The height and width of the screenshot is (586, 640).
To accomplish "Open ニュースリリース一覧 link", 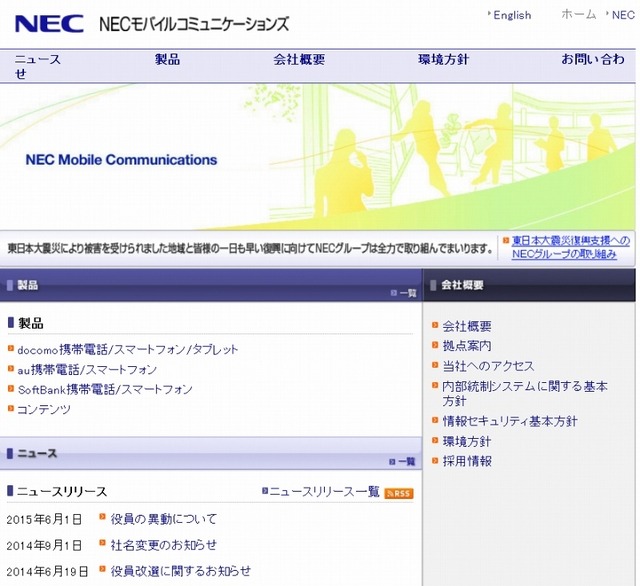I will 324,492.
